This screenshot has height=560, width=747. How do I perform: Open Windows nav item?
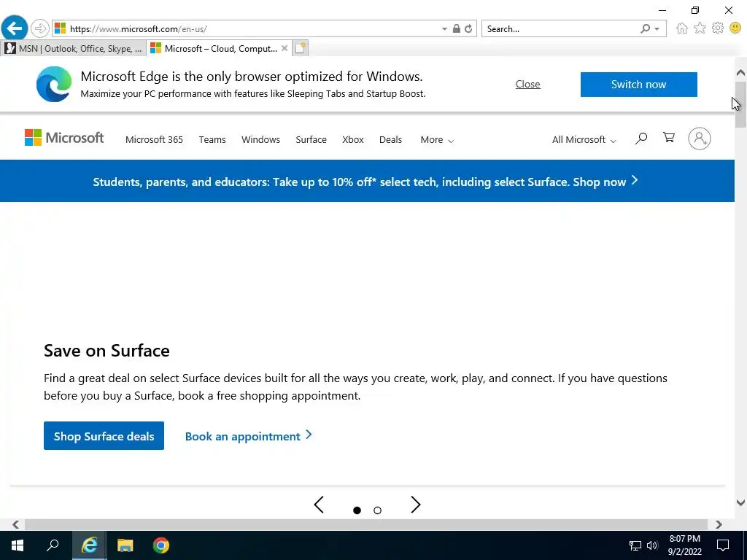[x=260, y=139]
